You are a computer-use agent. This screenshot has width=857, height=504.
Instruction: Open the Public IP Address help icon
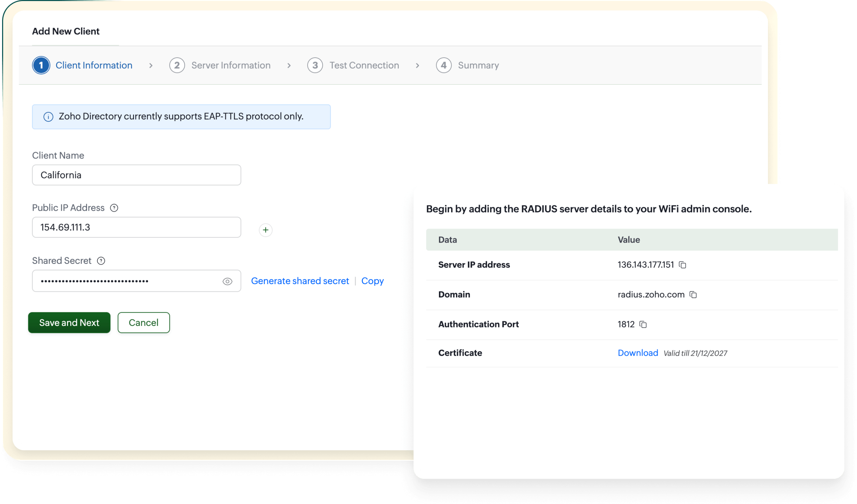(113, 208)
